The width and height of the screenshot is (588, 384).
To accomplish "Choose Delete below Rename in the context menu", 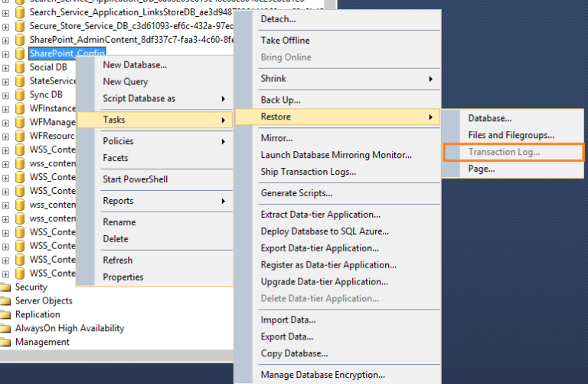I will tap(155, 239).
